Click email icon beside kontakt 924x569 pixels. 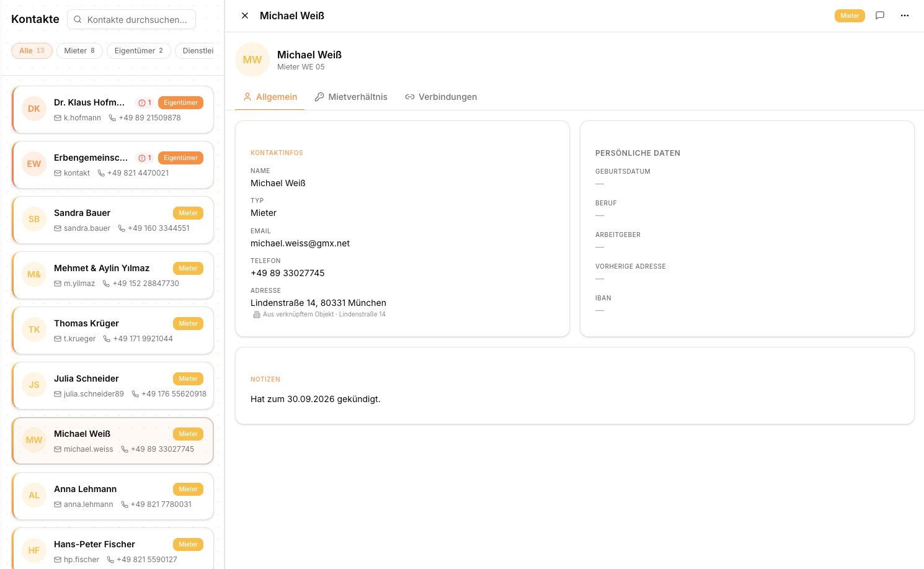58,173
